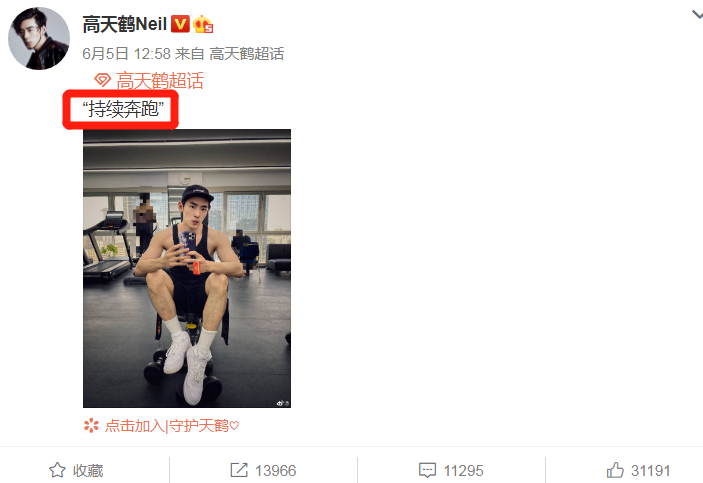Image resolution: width=703 pixels, height=483 pixels.
Task: Open the orange 高天鹤超话 topic tag
Action: (x=160, y=81)
